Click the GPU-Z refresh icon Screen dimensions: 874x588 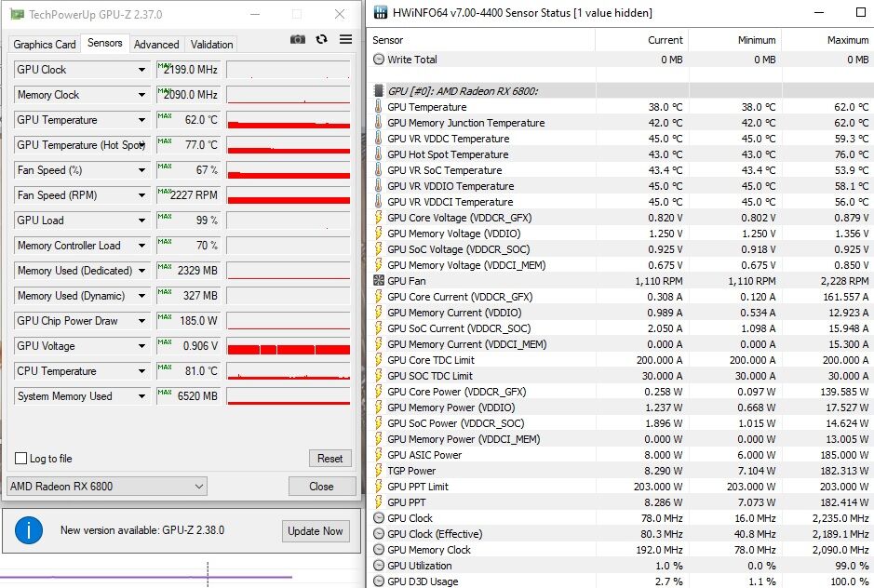[322, 39]
